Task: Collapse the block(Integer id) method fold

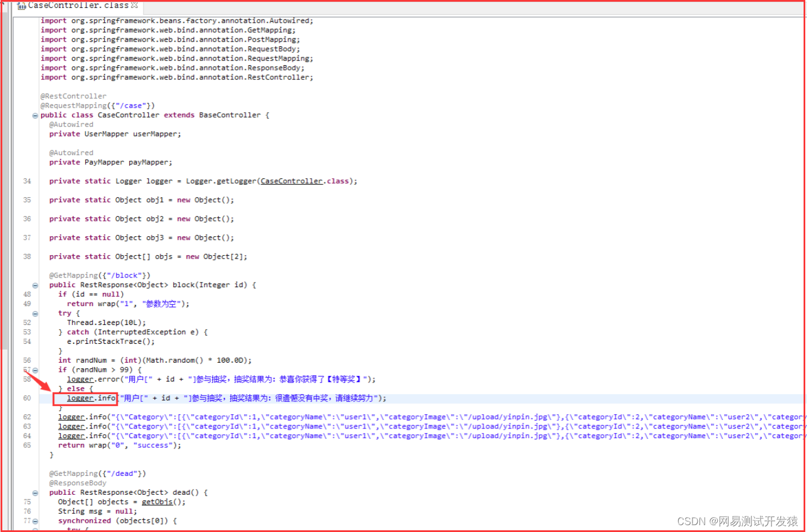Action: coord(35,285)
